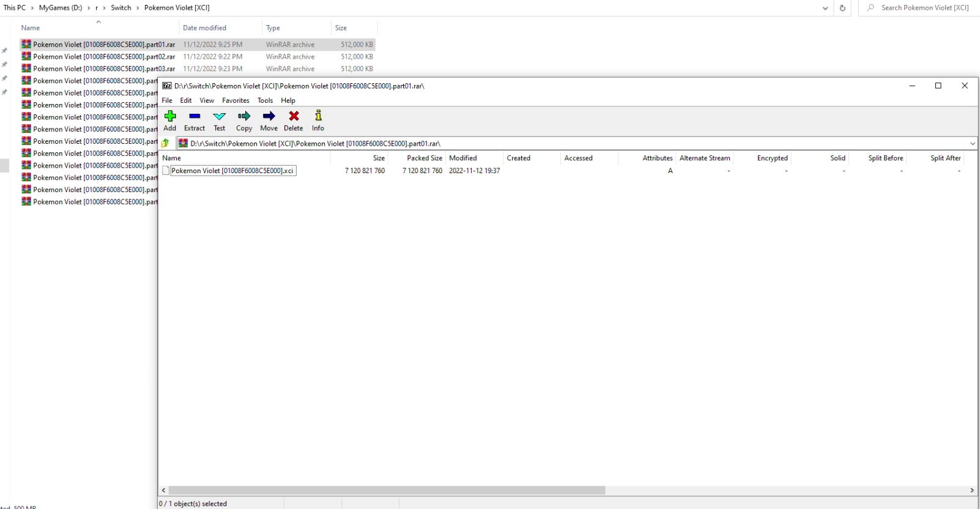Click the This PC breadcrumb in Explorer
The height and width of the screenshot is (509, 980).
pyautogui.click(x=15, y=8)
